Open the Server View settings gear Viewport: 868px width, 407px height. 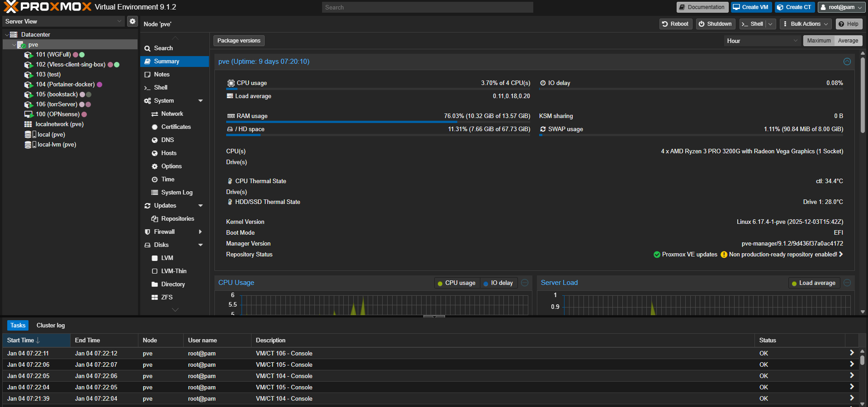pyautogui.click(x=132, y=21)
